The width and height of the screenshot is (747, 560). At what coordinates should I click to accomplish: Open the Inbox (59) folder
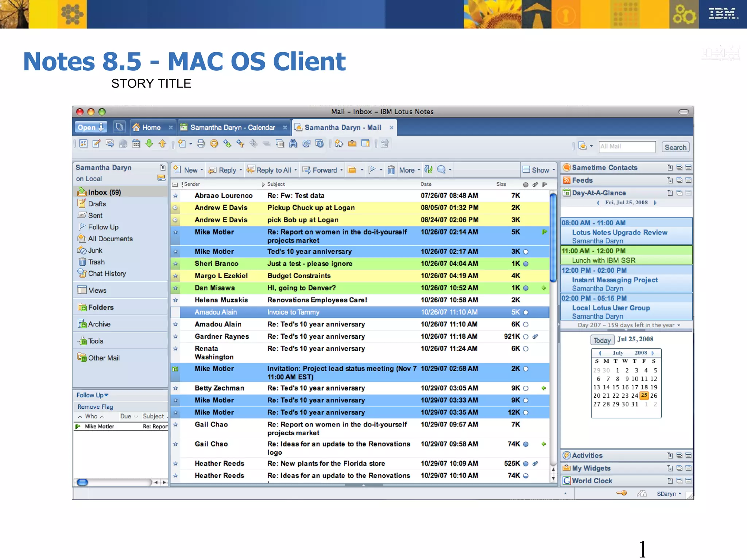click(120, 192)
